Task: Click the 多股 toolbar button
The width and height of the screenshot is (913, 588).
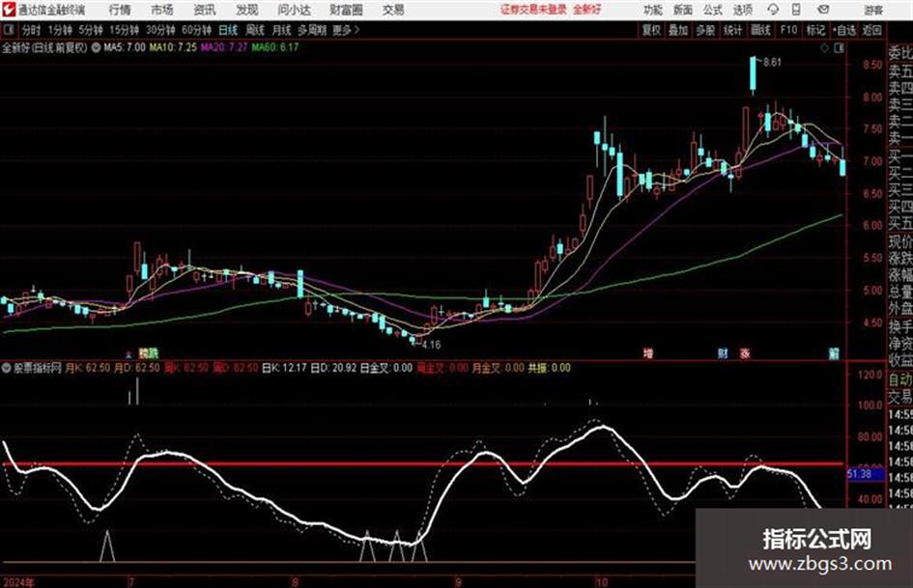Action: [705, 30]
